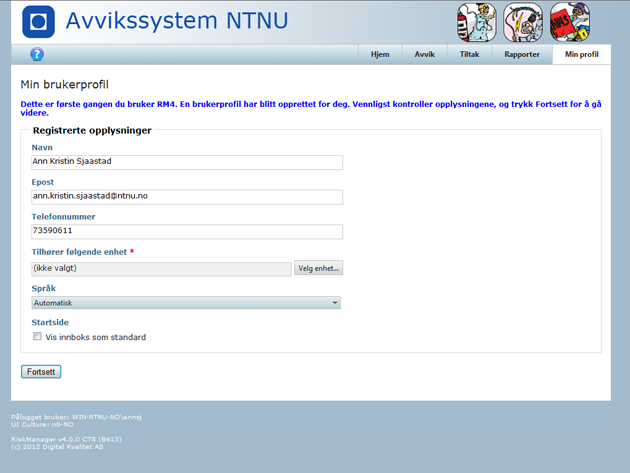Click the RiskManager v4.0.0 version text
Screen dimensions: 630x473
[66, 439]
